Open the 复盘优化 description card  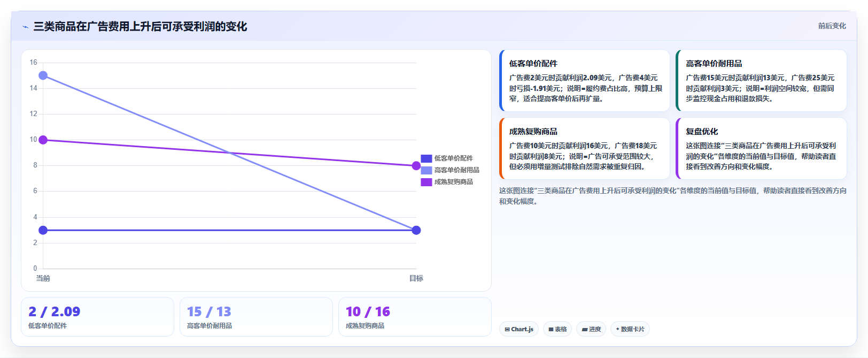tap(761, 148)
